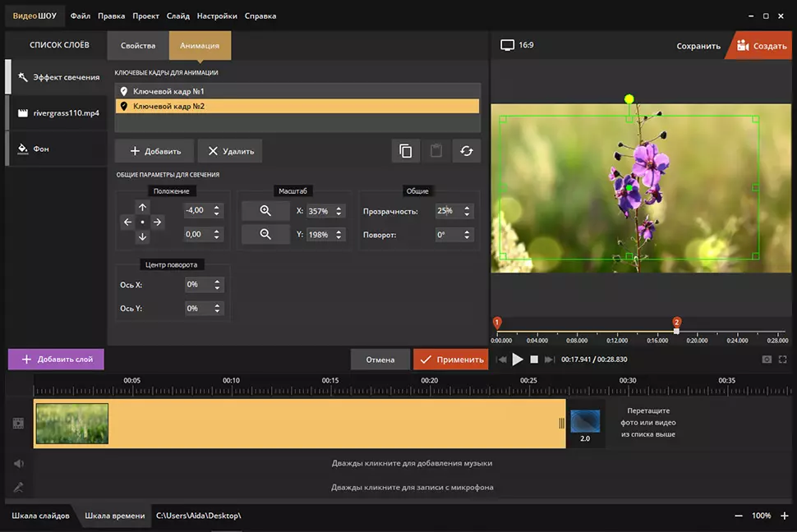This screenshot has width=797, height=532.
Task: Open the Слайд menu
Action: pos(178,16)
